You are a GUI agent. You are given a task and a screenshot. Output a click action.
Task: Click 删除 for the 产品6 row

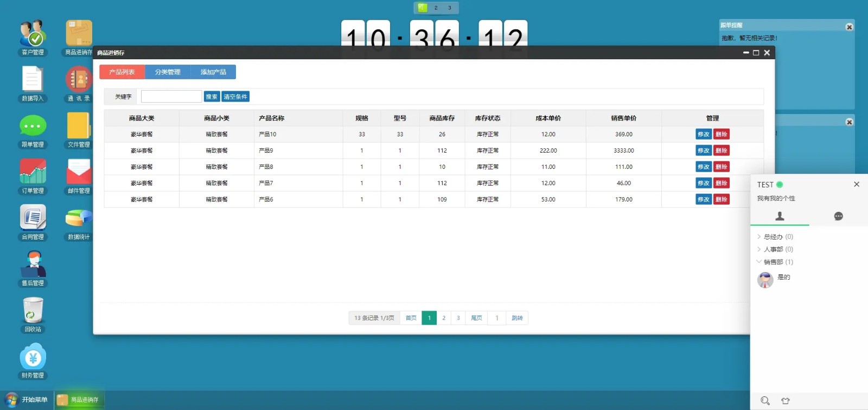pos(721,199)
